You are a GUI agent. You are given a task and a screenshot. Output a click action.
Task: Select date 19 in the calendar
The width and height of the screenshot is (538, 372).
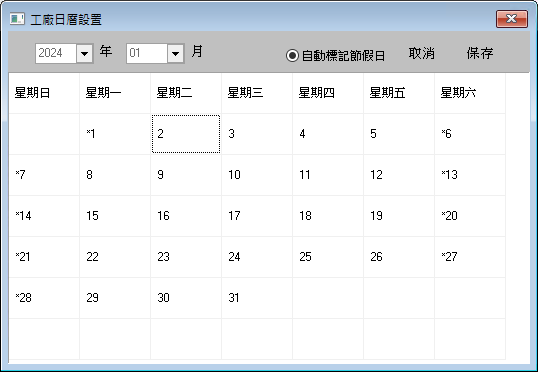coord(399,216)
